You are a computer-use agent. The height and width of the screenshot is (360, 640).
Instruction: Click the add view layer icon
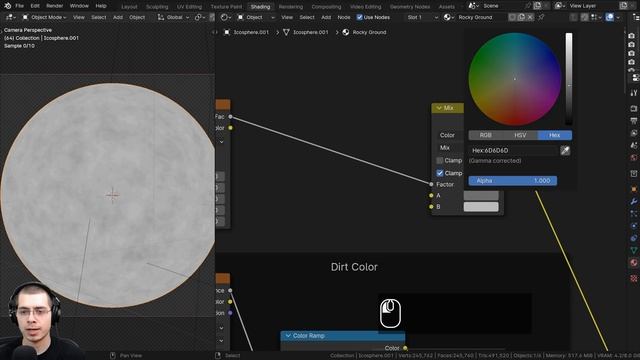coord(623,6)
